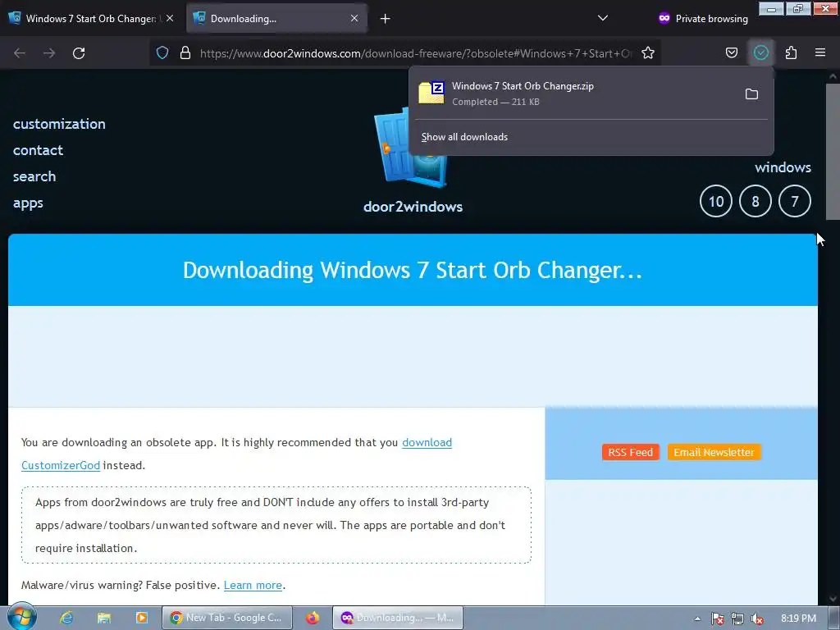Go back using the back arrow
Image resolution: width=840 pixels, height=630 pixels.
[20, 53]
